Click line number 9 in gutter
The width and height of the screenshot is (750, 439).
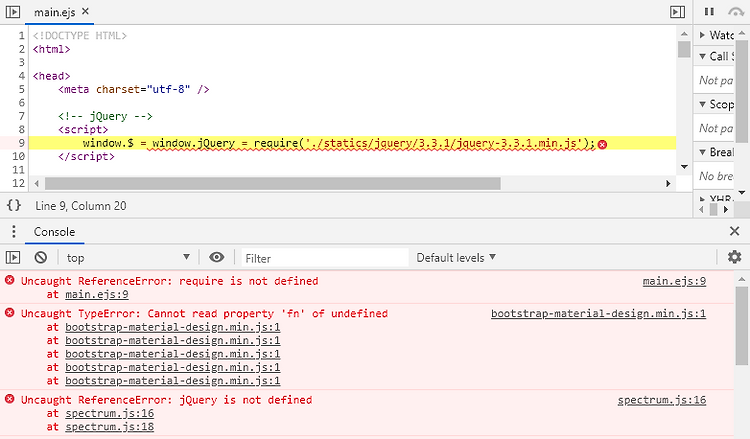22,143
